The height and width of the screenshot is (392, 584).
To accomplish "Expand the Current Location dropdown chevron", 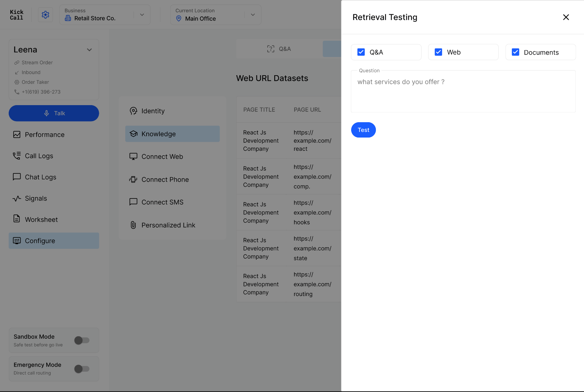I will 253,15.
